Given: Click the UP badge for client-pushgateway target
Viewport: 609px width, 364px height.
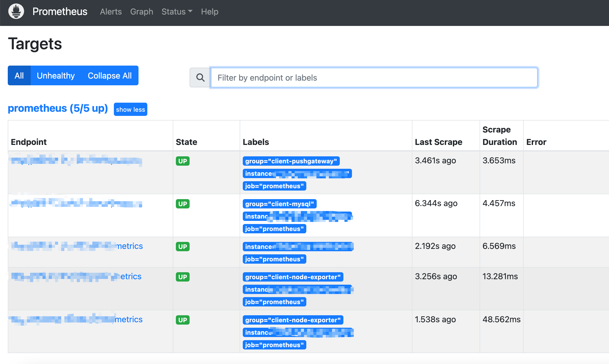Looking at the screenshot, I should tap(183, 161).
